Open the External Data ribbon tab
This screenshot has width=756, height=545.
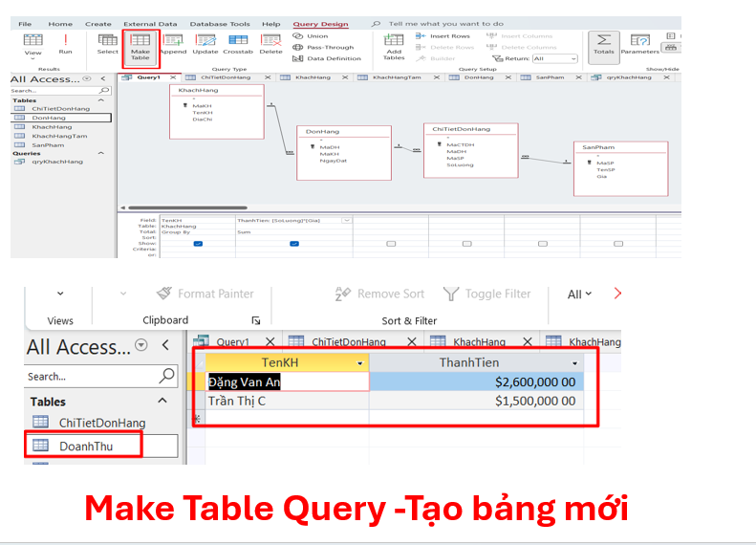point(150,24)
